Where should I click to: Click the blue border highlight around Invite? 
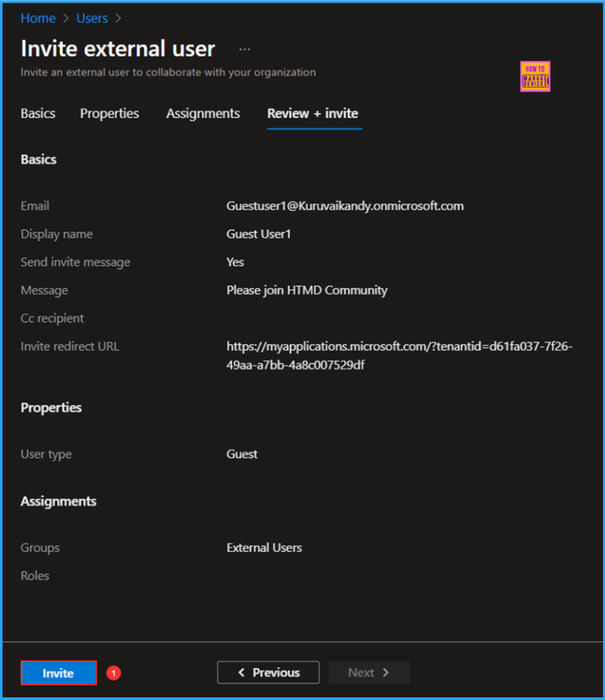58,662
